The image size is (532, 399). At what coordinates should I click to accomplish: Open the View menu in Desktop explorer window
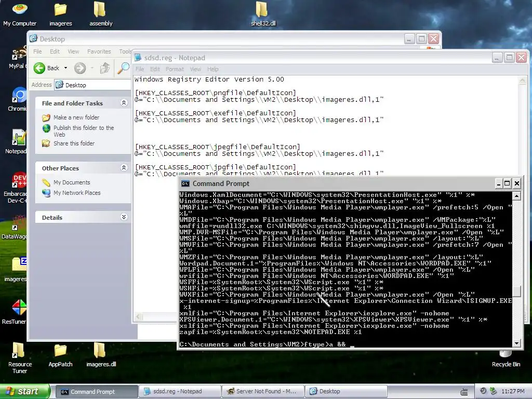pos(73,51)
